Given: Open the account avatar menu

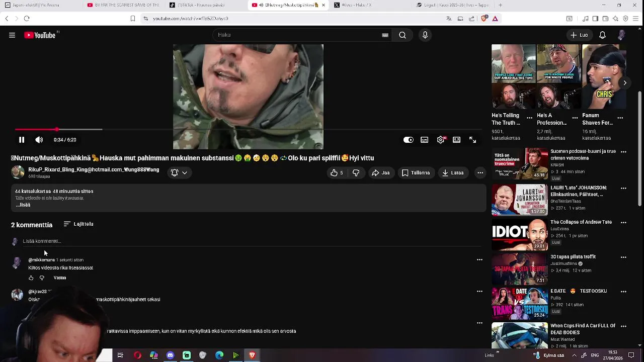Looking at the screenshot, I should [622, 35].
